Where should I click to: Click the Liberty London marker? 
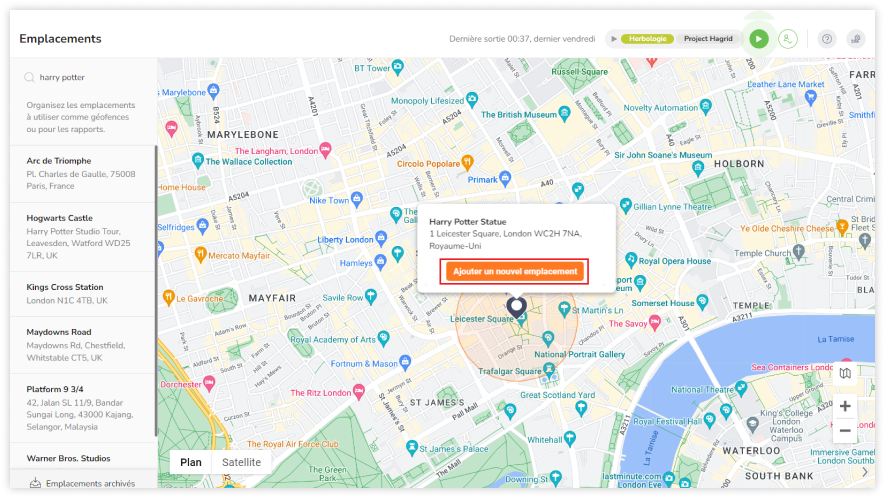pyautogui.click(x=381, y=238)
